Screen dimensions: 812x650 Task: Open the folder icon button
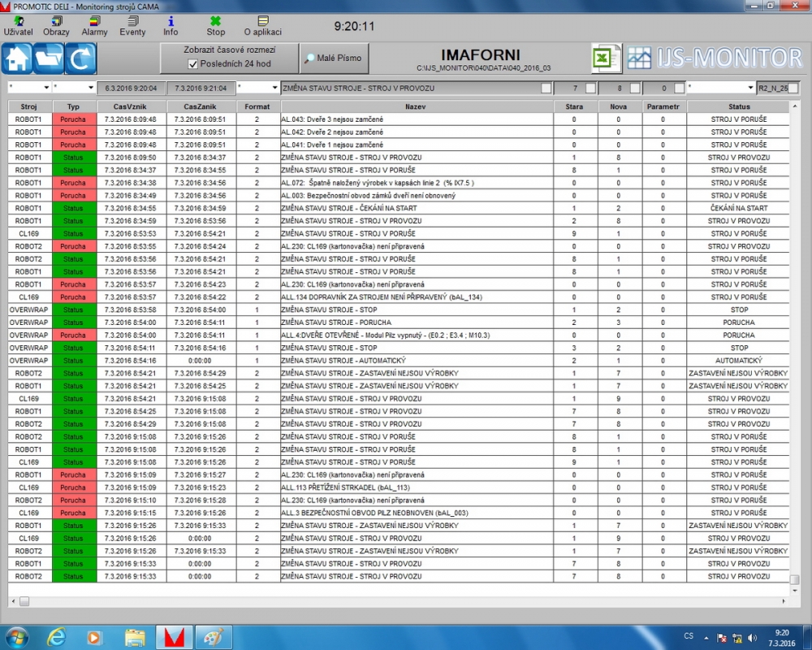point(49,58)
